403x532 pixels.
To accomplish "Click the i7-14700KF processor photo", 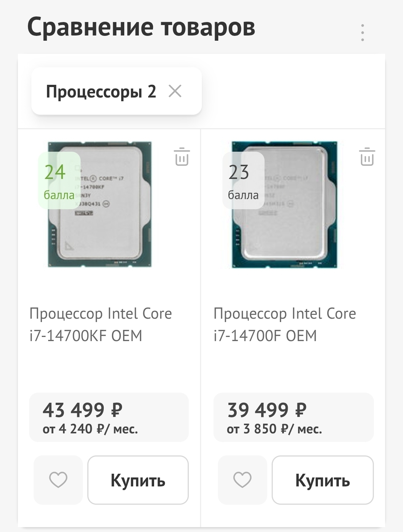I will pos(112,224).
